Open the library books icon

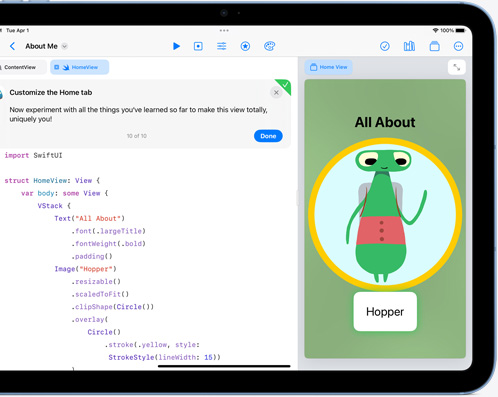[x=409, y=46]
